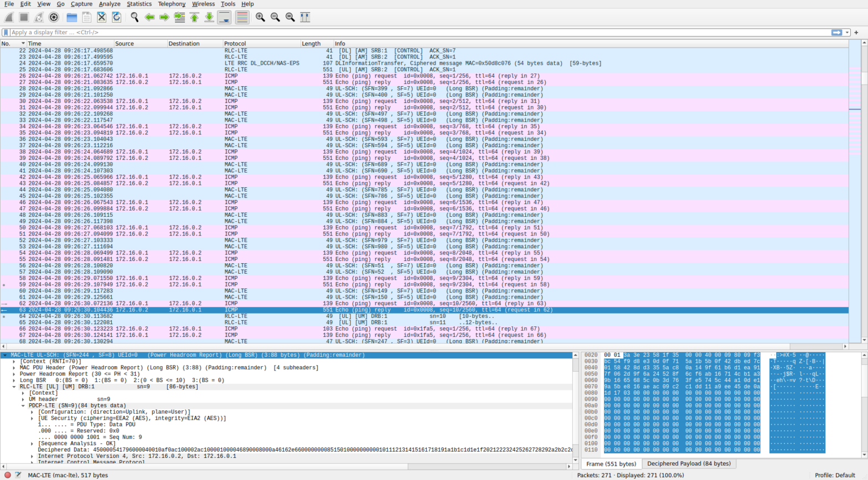
Task: Expand the MAC PDU Header node
Action: click(14, 368)
